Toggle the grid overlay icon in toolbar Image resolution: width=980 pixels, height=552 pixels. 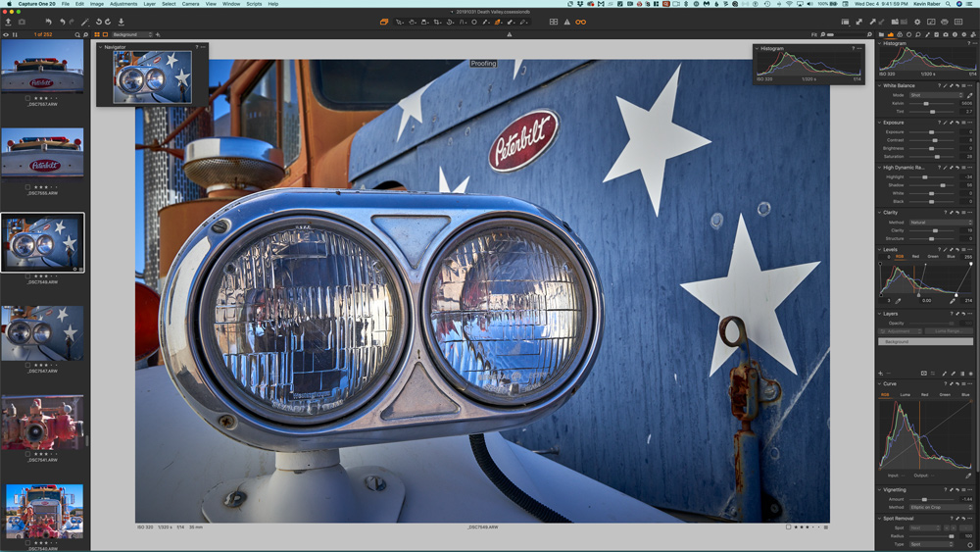554,22
